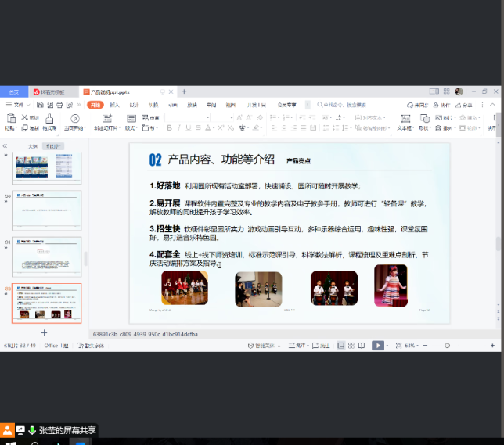
Task: Switch to slide sorter view in status bar
Action: click(352, 345)
